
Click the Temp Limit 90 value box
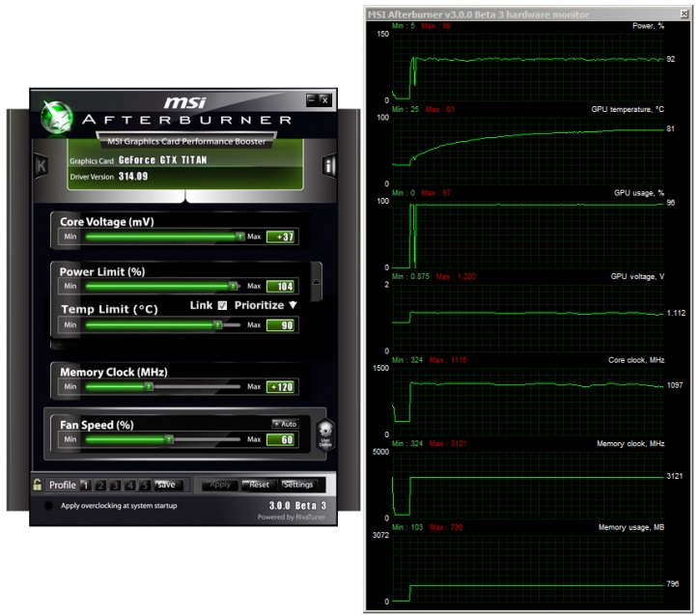[x=280, y=325]
